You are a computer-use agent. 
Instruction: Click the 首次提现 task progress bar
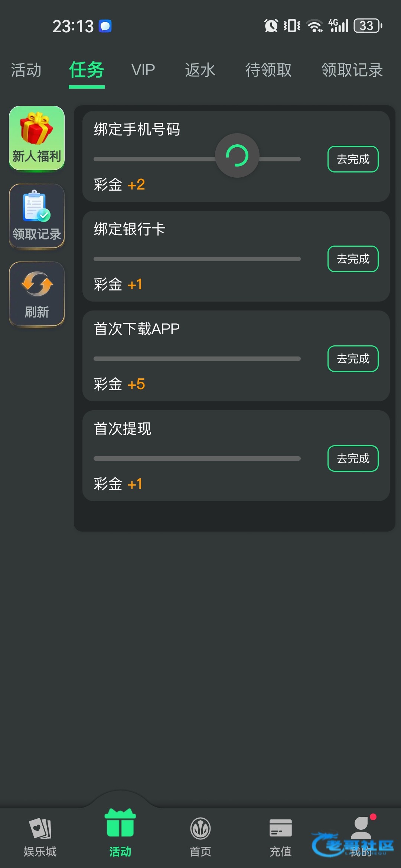(197, 458)
